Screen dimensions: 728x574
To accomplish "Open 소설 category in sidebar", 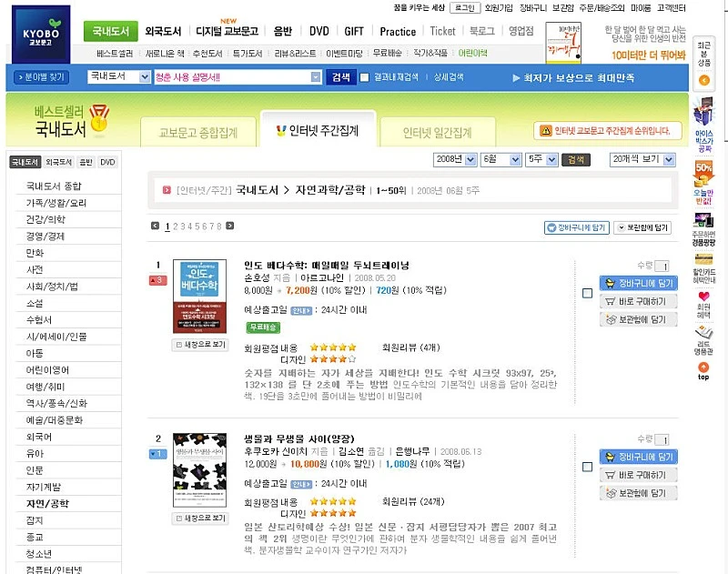I will tap(35, 303).
